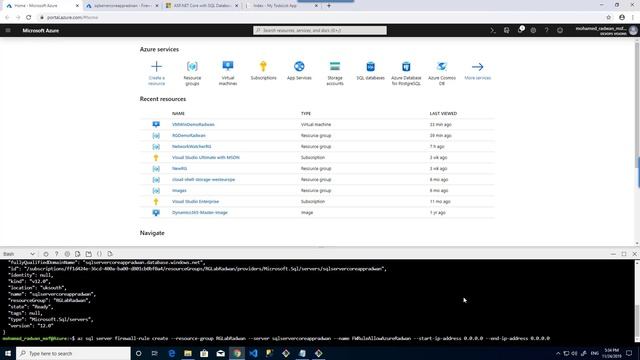The width and height of the screenshot is (640, 360).
Task: Expand the Bash shell type dropdown
Action: [x=19, y=254]
